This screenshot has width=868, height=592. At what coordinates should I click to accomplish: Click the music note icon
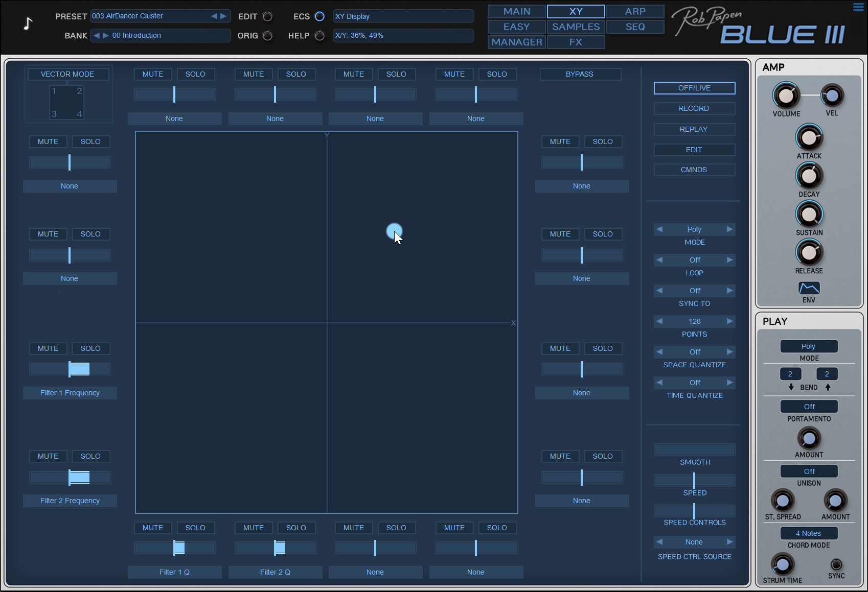click(28, 23)
